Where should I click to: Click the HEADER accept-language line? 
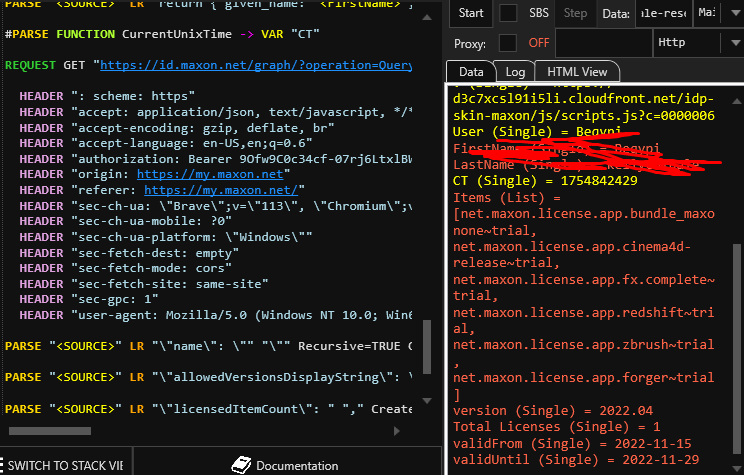click(x=166, y=143)
